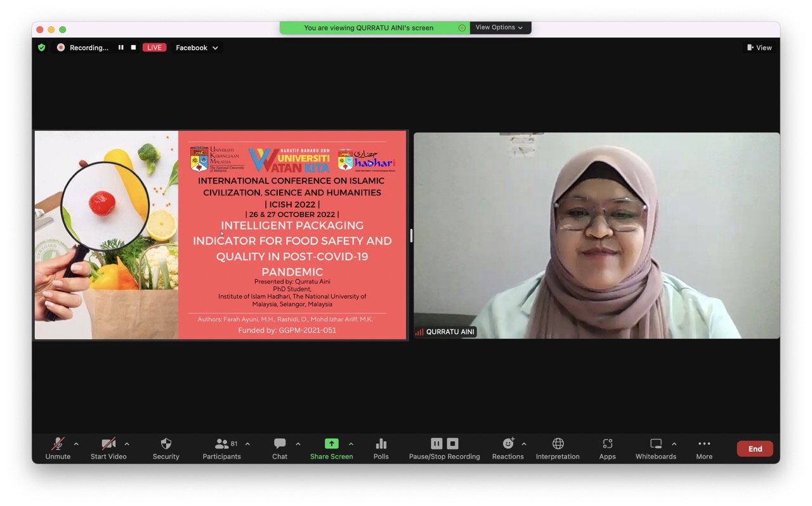Image resolution: width=812 pixels, height=506 pixels.
Task: Open the Apps icon
Action: pyautogui.click(x=607, y=448)
